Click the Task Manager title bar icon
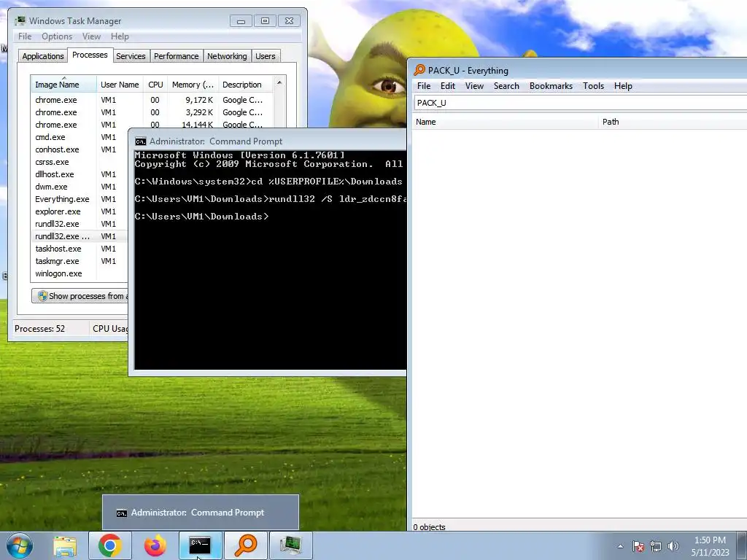 (x=20, y=21)
